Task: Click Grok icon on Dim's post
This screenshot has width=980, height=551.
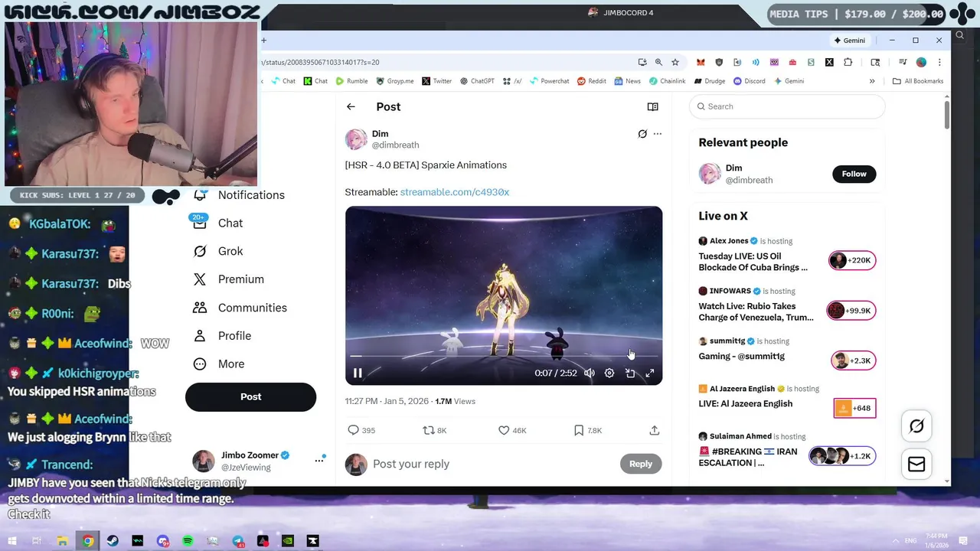Action: click(x=642, y=134)
